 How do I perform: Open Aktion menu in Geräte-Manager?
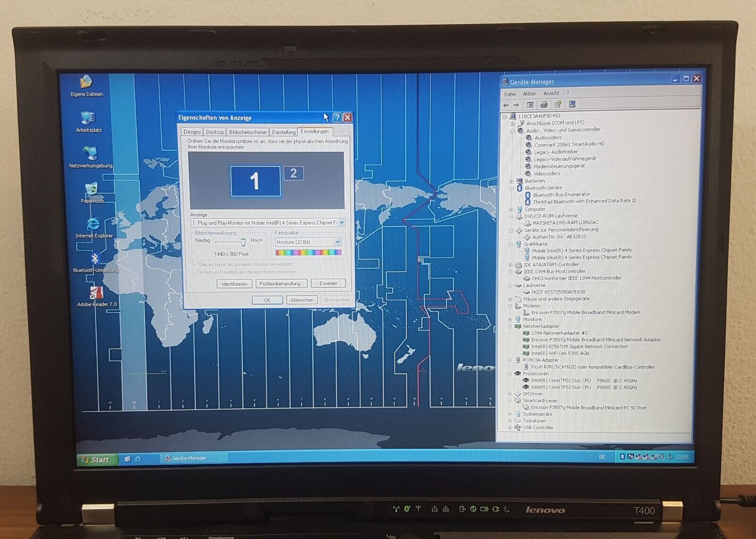pyautogui.click(x=529, y=94)
